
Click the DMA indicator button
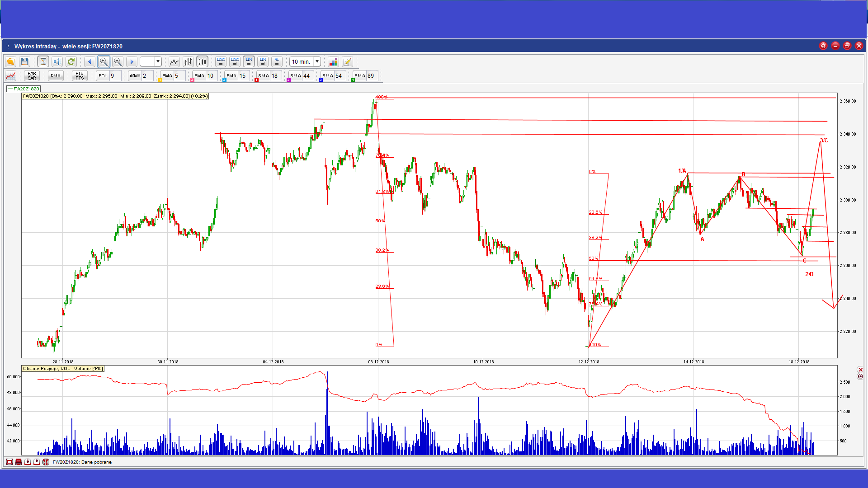pyautogui.click(x=56, y=76)
